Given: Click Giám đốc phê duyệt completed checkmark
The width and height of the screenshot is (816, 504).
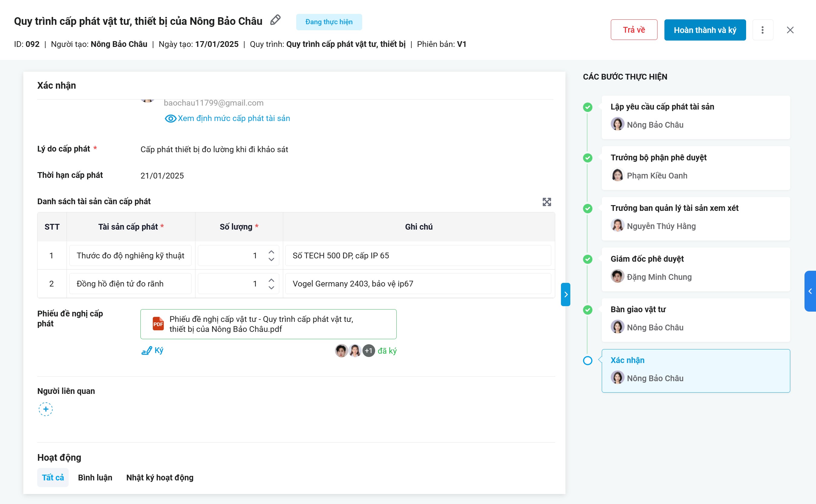Looking at the screenshot, I should pos(588,259).
